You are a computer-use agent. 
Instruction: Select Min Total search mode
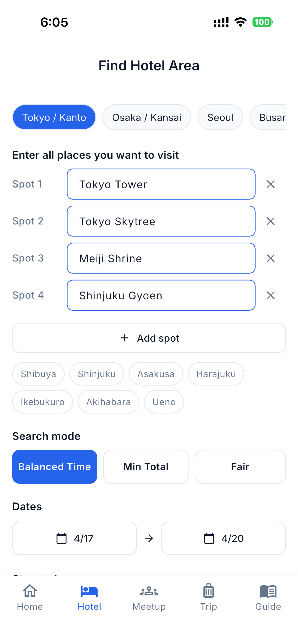click(146, 466)
